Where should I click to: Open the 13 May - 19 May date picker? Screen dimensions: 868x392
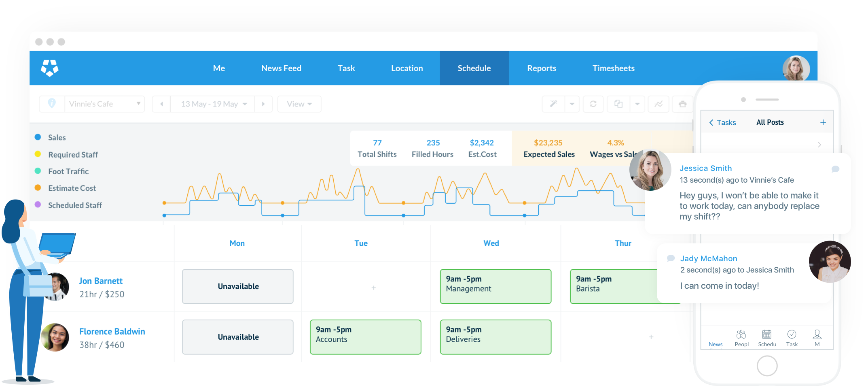coord(213,104)
